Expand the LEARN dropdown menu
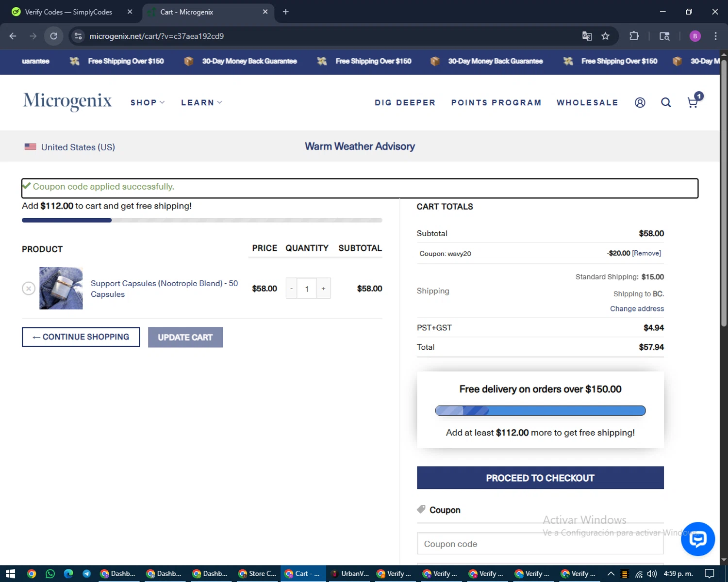The image size is (728, 582). click(x=201, y=103)
